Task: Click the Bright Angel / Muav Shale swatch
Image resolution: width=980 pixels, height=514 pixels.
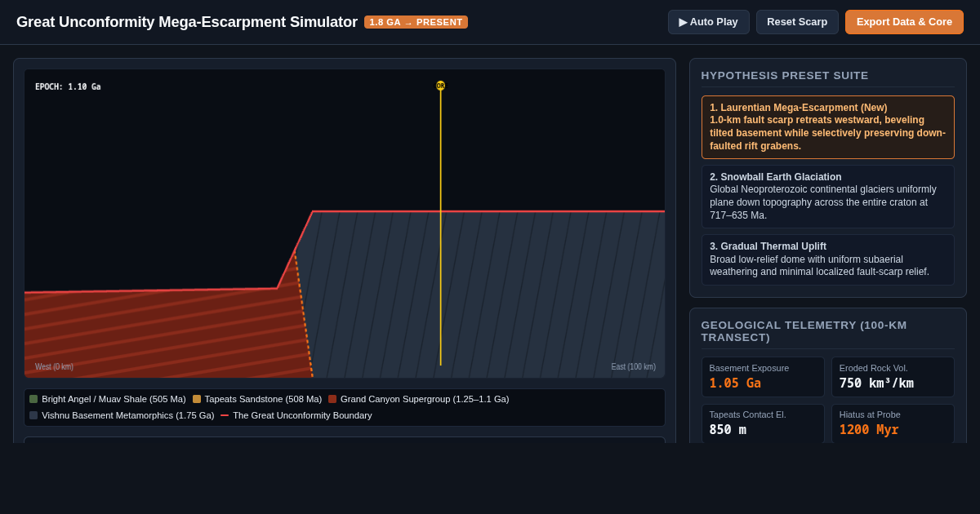Action: coord(33,399)
